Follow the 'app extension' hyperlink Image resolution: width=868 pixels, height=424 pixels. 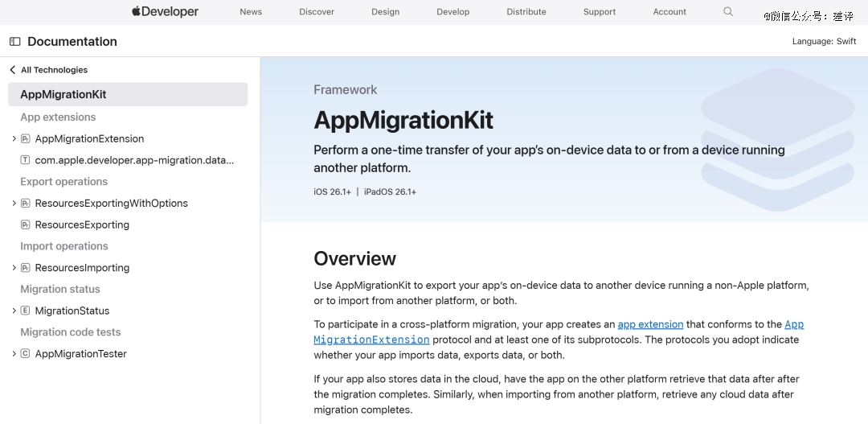point(650,324)
